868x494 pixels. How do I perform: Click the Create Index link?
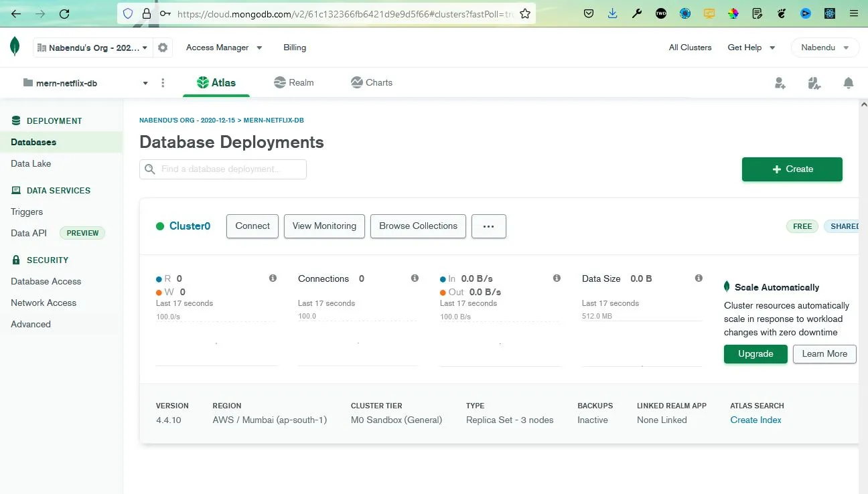coord(755,420)
